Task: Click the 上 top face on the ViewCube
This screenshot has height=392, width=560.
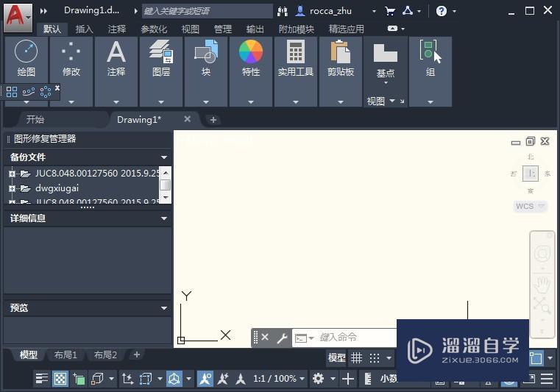Action: [531, 174]
